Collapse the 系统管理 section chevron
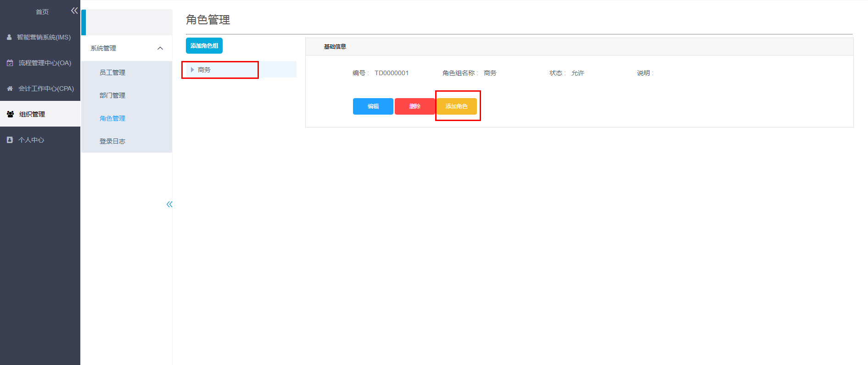 [x=160, y=48]
